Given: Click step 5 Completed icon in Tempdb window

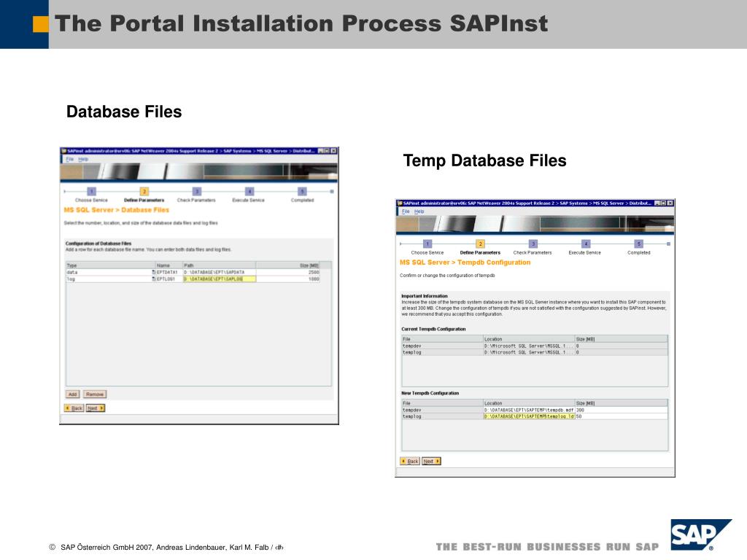Looking at the screenshot, I should tap(639, 244).
